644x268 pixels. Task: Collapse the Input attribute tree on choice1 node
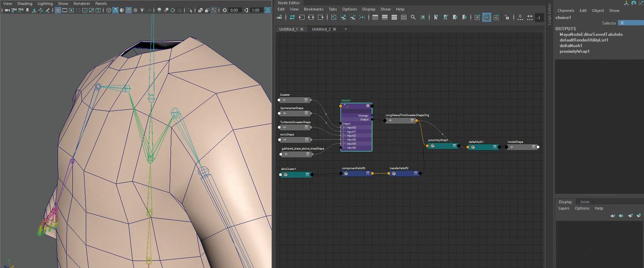(342, 123)
